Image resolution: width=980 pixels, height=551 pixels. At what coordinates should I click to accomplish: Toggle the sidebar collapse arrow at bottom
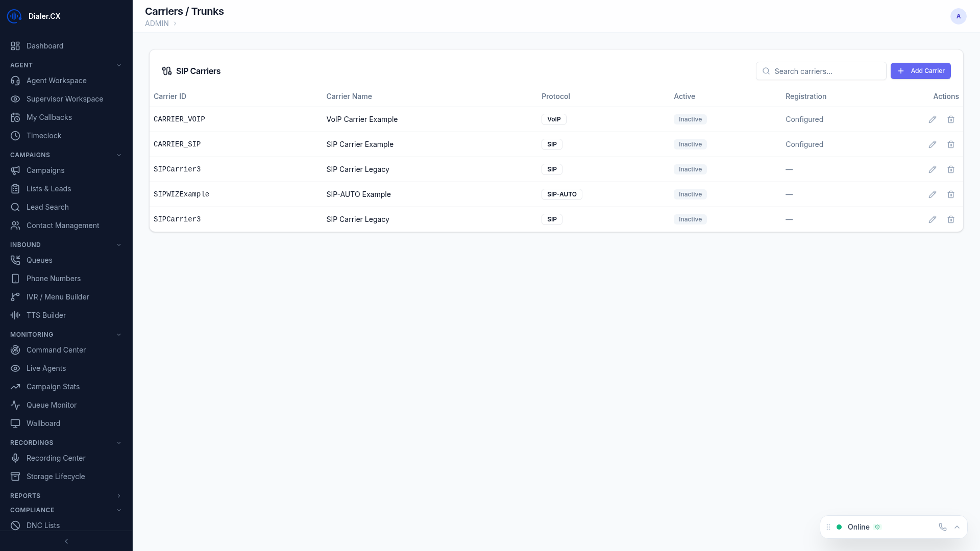pos(66,541)
